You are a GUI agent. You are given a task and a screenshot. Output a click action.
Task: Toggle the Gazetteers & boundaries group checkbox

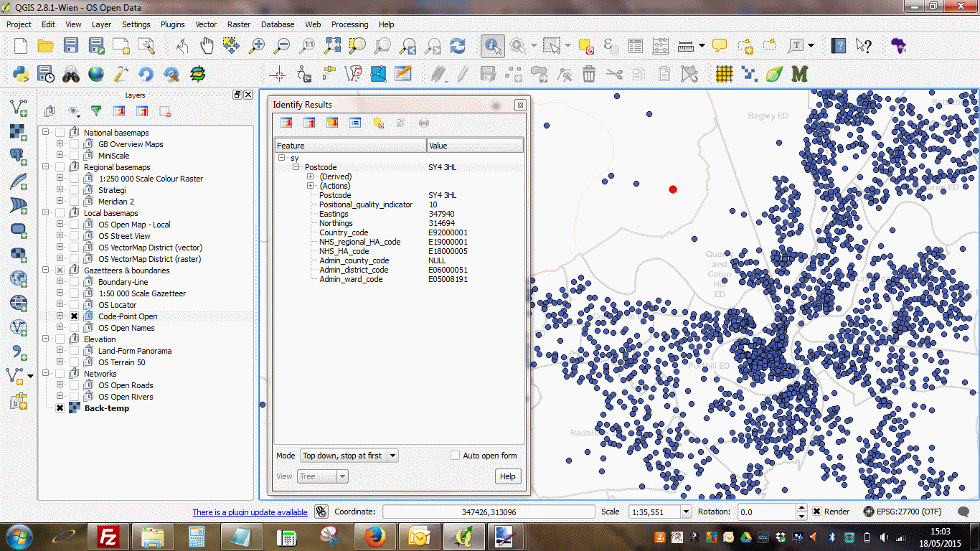coord(60,270)
